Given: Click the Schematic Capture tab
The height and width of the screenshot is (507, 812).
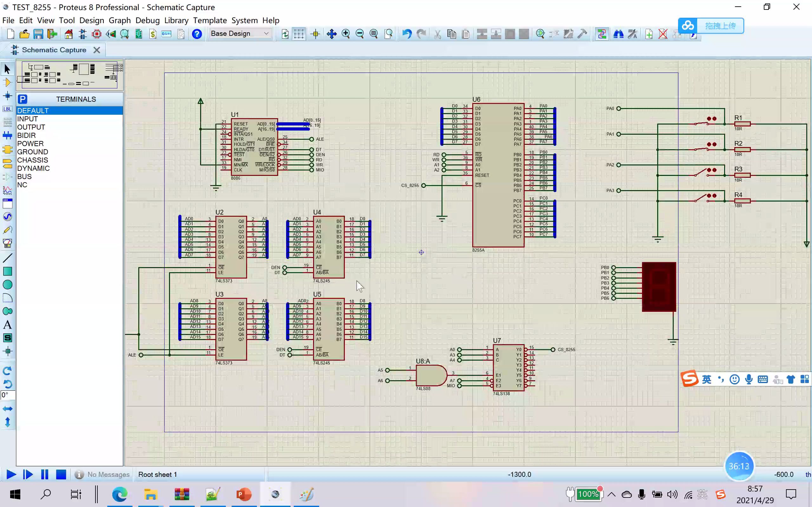Looking at the screenshot, I should (54, 50).
